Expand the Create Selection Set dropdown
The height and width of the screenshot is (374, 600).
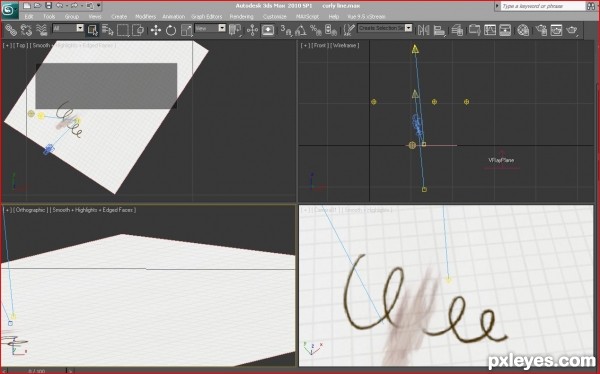tap(408, 28)
